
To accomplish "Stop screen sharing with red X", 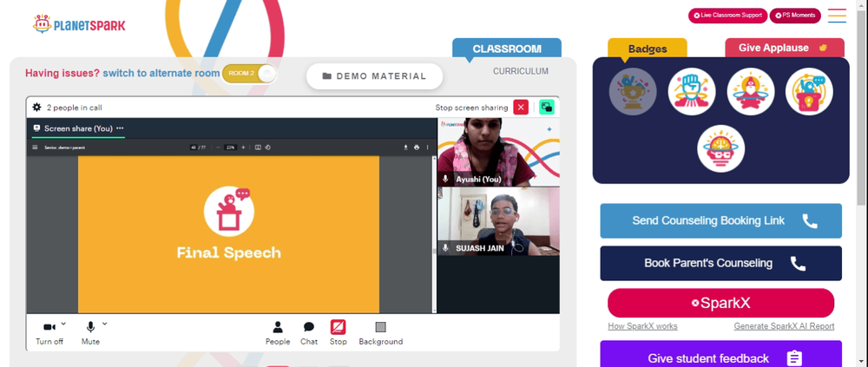I will click(x=520, y=108).
